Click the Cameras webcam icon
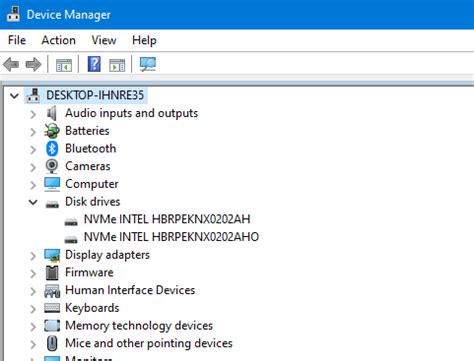 coord(52,166)
